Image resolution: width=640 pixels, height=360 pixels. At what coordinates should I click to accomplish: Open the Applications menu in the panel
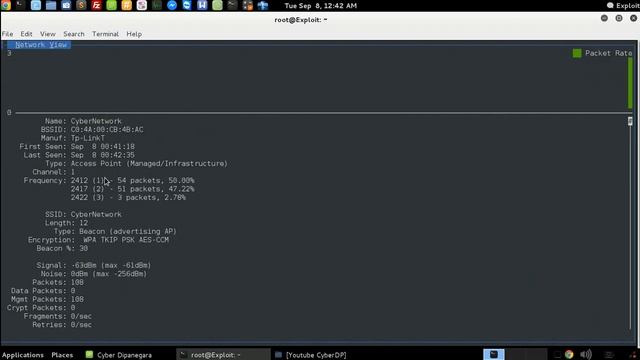(x=22, y=355)
